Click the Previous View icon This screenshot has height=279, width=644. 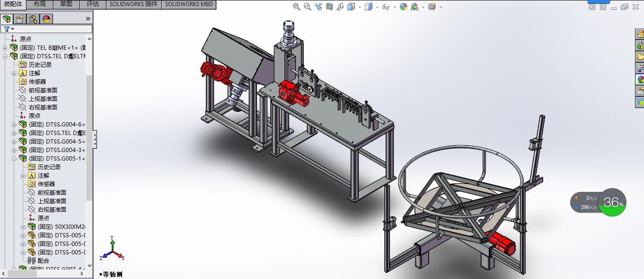(x=318, y=7)
